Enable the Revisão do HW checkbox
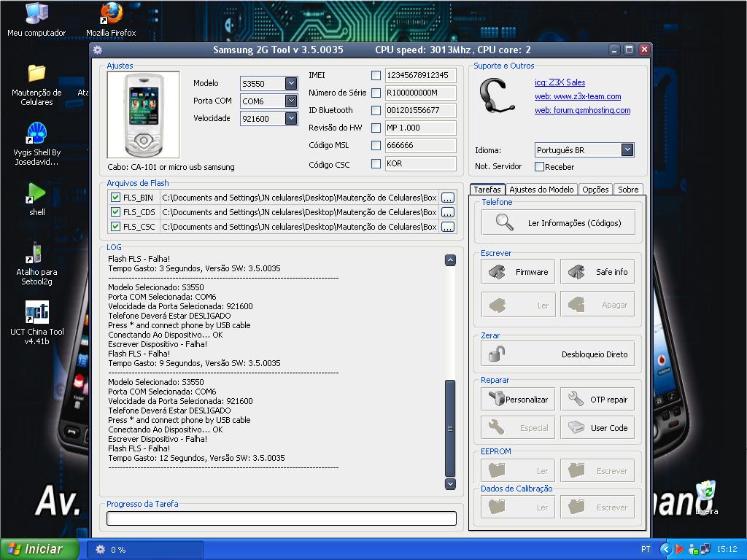747x560 pixels. pyautogui.click(x=376, y=128)
